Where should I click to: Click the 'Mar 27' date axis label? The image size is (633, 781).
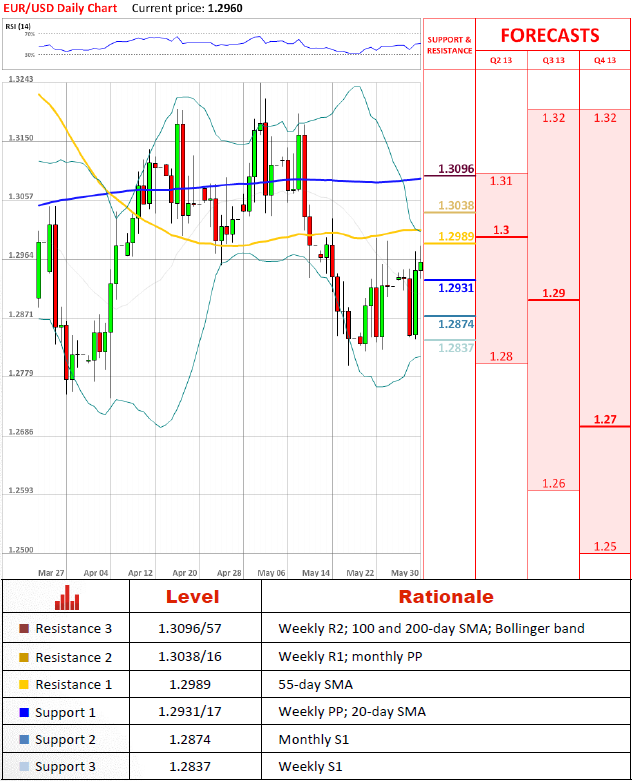[51, 573]
